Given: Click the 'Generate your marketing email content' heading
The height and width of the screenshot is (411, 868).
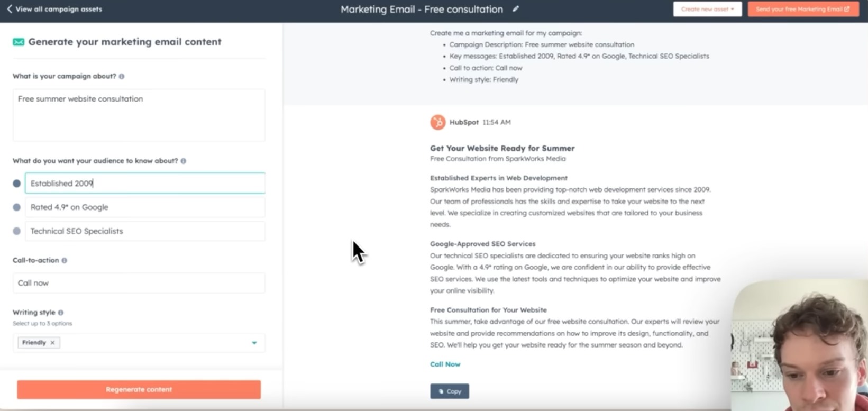Looking at the screenshot, I should (125, 42).
